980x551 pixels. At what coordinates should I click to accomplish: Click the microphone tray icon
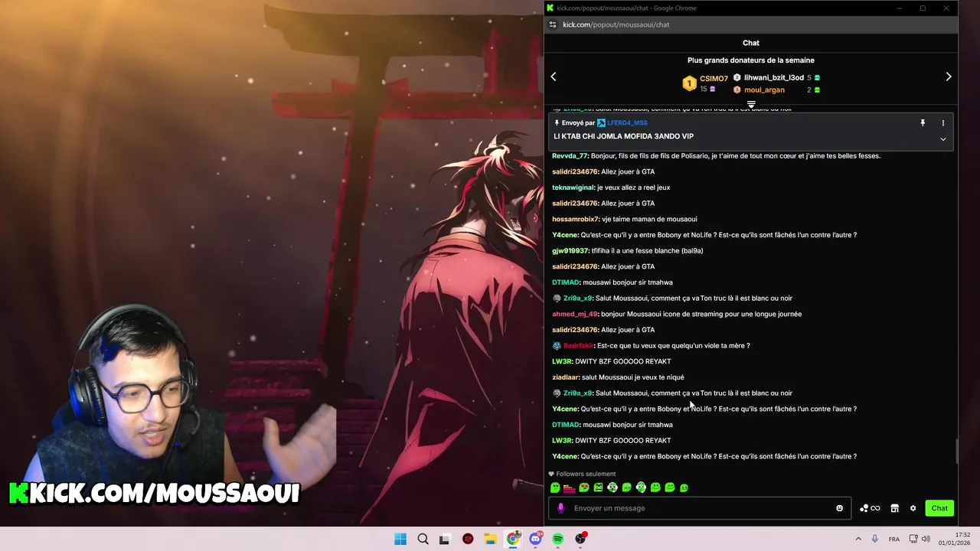(874, 539)
